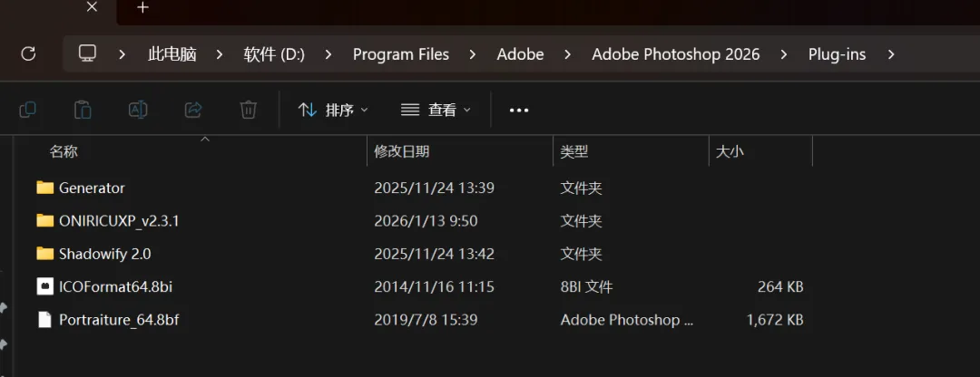Open the 查看 view dropdown

coord(436,111)
